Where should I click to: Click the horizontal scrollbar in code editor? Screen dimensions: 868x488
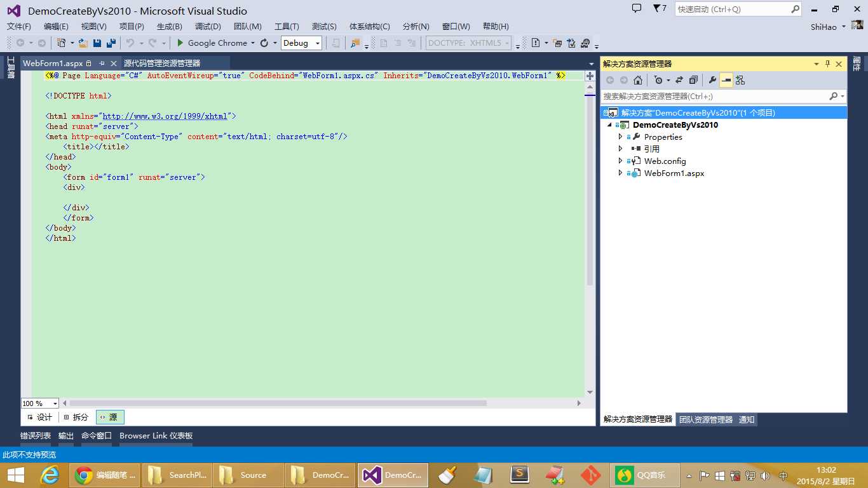coord(278,403)
